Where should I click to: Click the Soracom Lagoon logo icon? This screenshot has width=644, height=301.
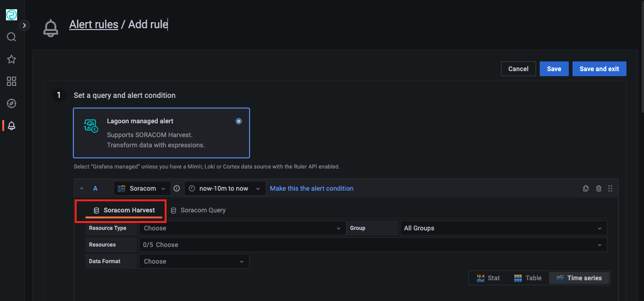point(12,15)
